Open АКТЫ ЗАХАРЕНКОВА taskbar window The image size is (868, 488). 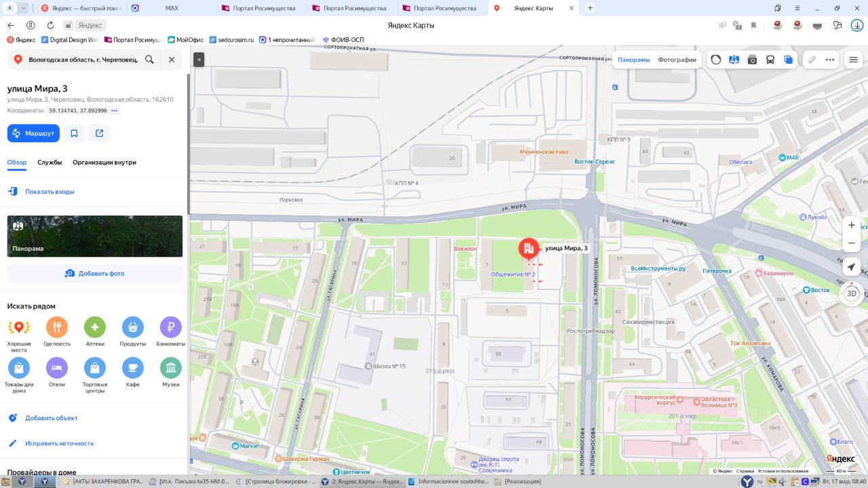point(103,481)
